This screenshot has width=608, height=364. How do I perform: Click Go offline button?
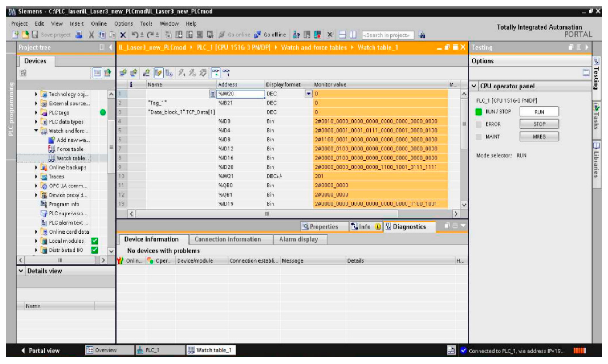click(270, 35)
